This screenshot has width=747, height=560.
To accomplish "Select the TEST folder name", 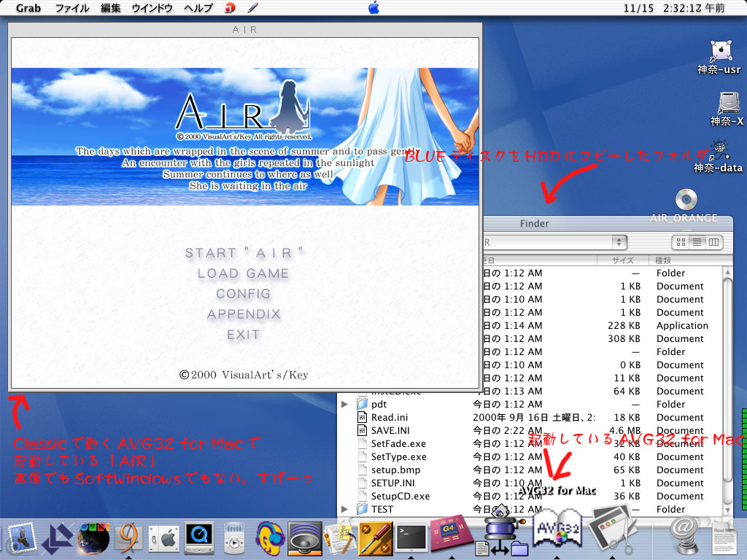I will click(382, 509).
